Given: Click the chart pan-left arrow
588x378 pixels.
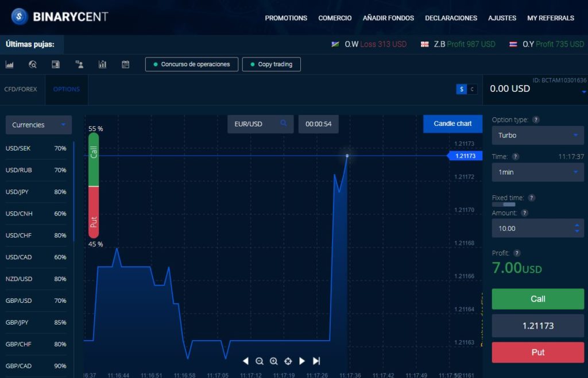Looking at the screenshot, I should click(x=245, y=361).
